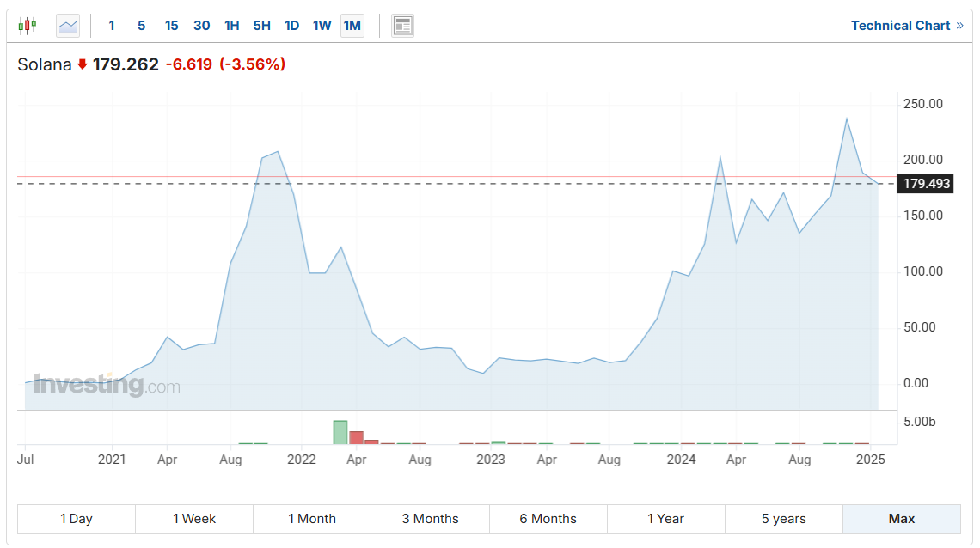Click the 179.493 price label on axis

(x=926, y=184)
